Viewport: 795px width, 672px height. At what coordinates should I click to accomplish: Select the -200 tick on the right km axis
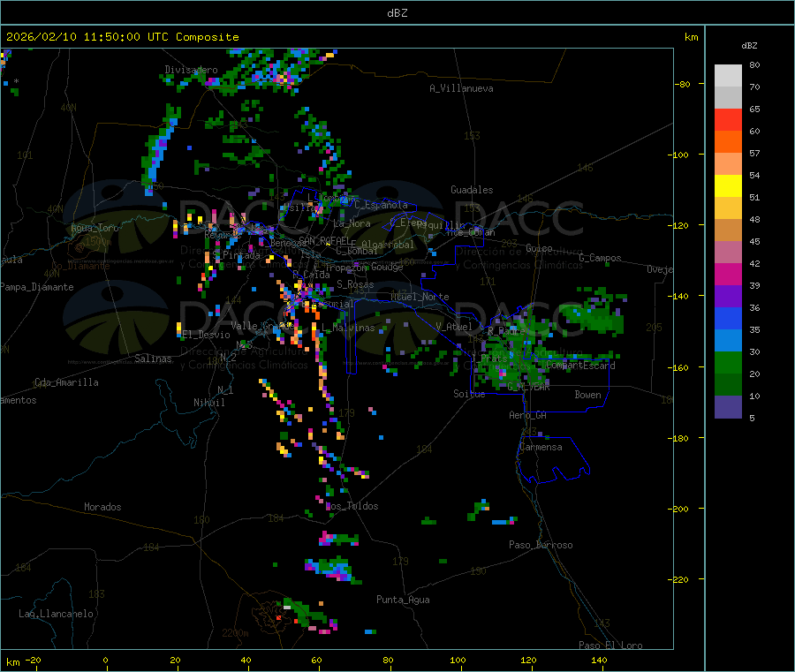click(x=680, y=509)
